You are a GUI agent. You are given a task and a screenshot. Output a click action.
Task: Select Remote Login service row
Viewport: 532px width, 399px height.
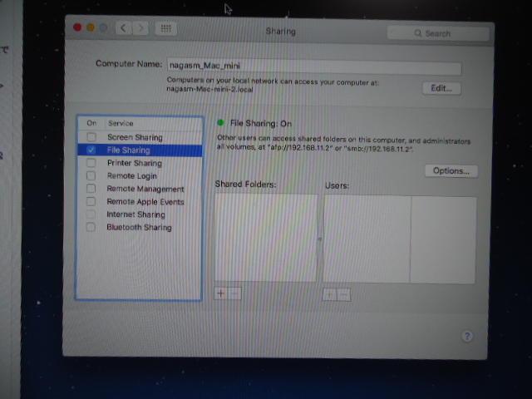(x=140, y=176)
